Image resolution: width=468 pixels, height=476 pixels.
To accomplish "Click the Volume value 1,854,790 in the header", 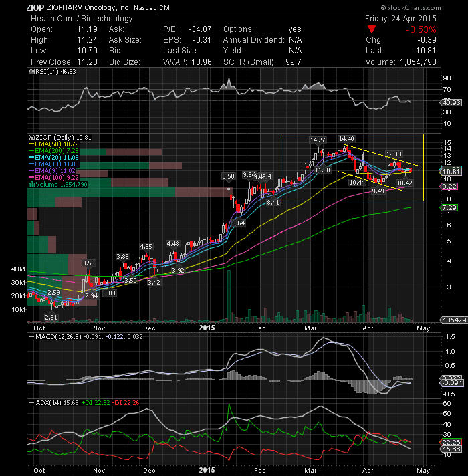I will 418,62.
